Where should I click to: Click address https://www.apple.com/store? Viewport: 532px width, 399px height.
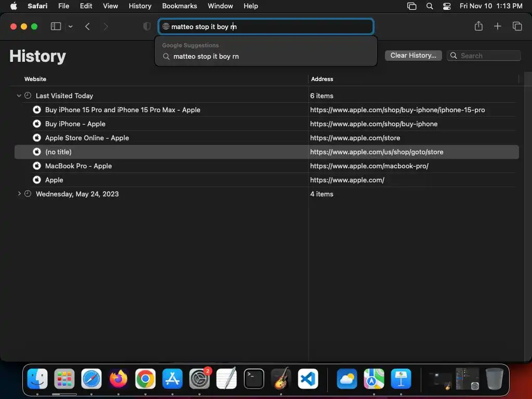[x=355, y=138]
